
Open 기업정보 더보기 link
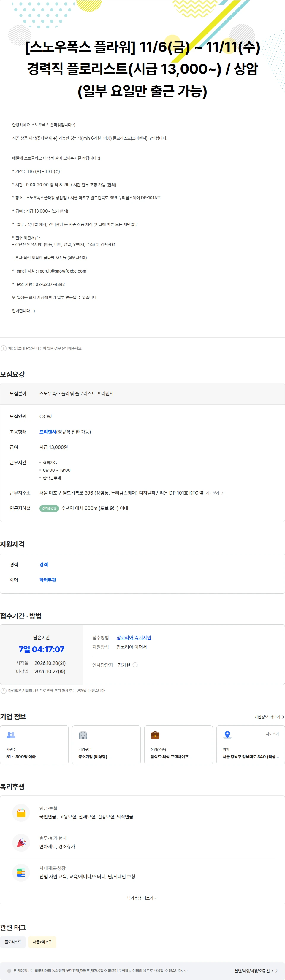269,717
